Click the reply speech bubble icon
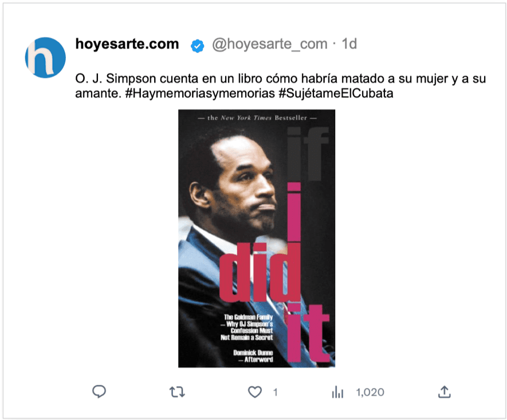Screen dimensions: 507x420 tap(99, 391)
